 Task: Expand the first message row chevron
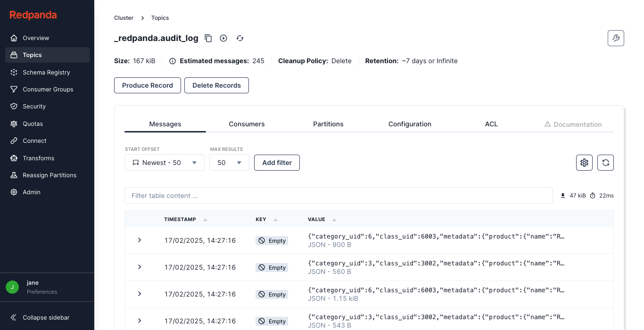[x=139, y=240]
